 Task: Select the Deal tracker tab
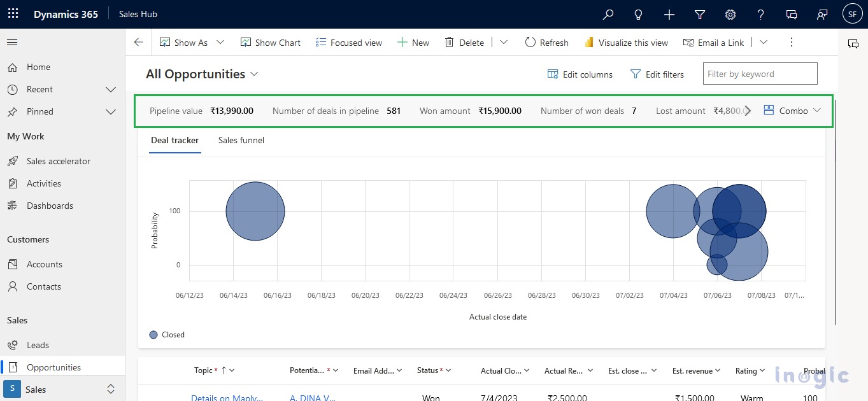(174, 140)
